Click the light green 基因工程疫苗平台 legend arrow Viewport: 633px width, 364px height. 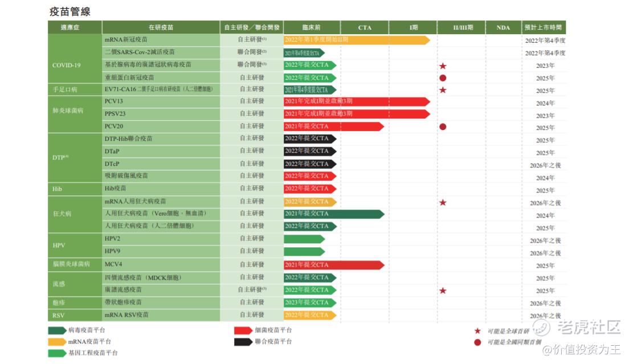coord(57,353)
